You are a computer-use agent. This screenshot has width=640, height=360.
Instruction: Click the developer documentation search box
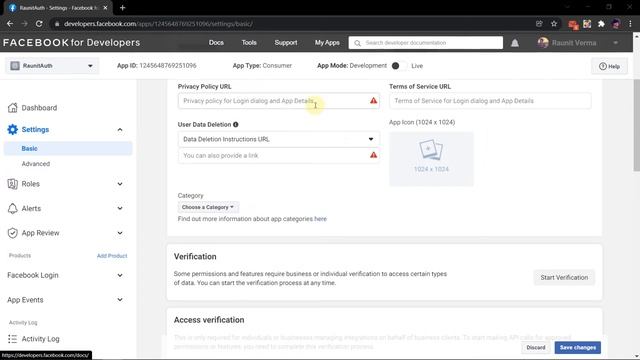[x=426, y=43]
